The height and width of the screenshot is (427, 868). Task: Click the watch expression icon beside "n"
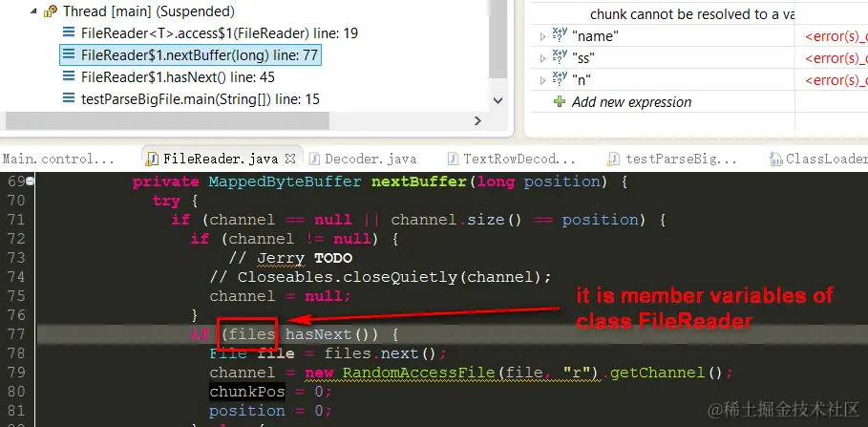click(560, 79)
